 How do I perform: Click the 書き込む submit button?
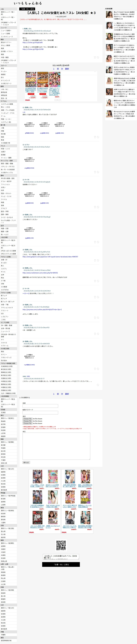point(26,462)
